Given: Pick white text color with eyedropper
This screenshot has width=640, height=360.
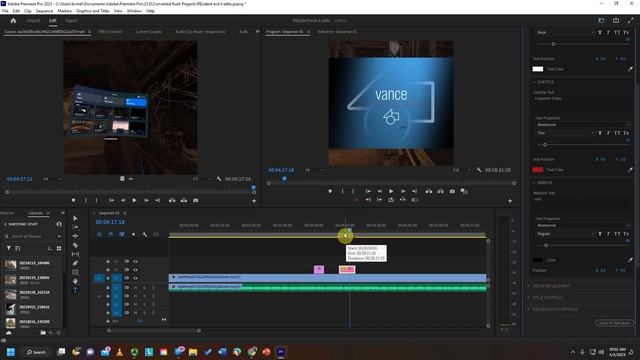Looking at the screenshot, I should [x=630, y=69].
